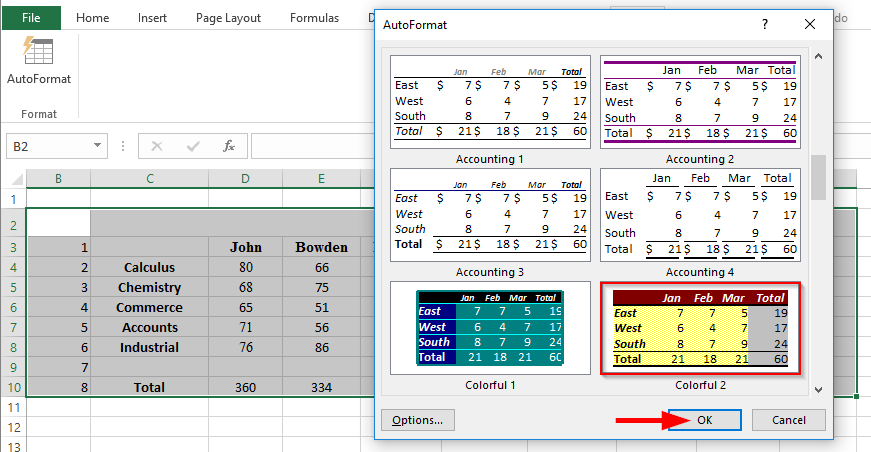Open the Formulas ribbon tab
The image size is (871, 452).
click(x=314, y=18)
